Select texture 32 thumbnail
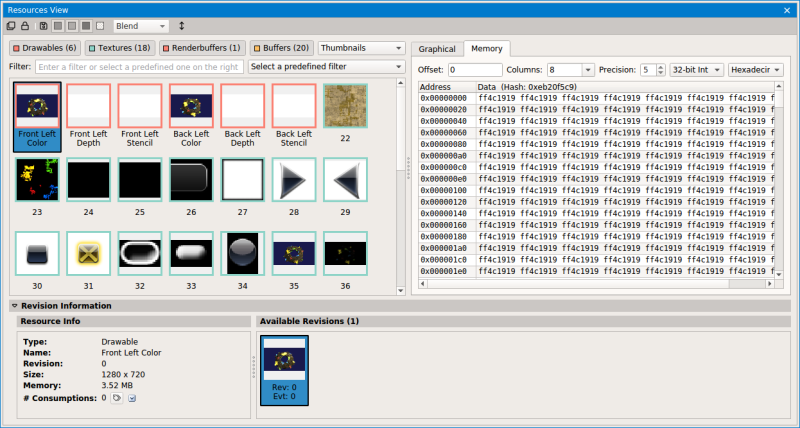The height and width of the screenshot is (428, 800). [x=140, y=261]
